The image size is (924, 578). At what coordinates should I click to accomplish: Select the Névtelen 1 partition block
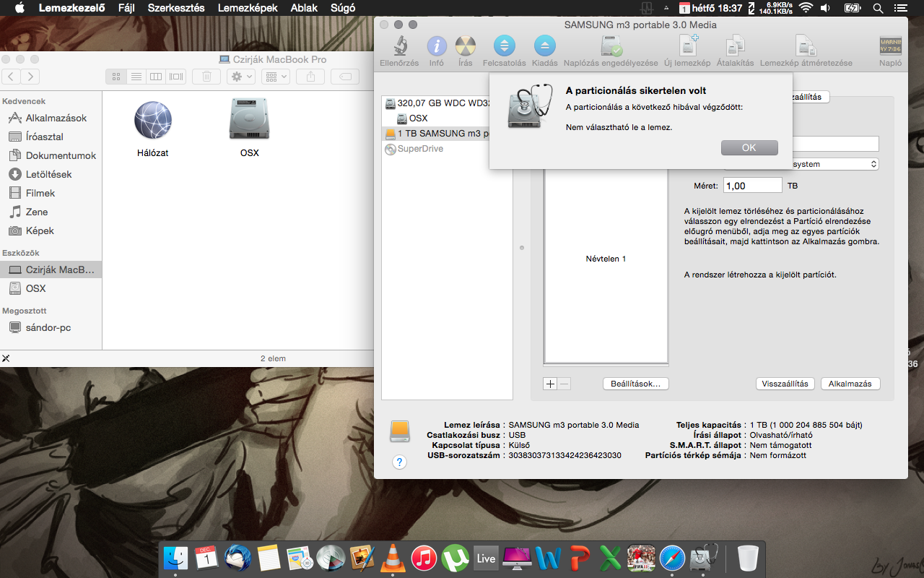click(606, 259)
